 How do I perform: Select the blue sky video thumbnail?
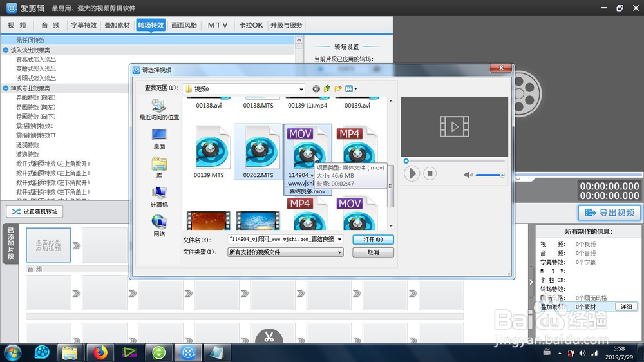coord(258,220)
